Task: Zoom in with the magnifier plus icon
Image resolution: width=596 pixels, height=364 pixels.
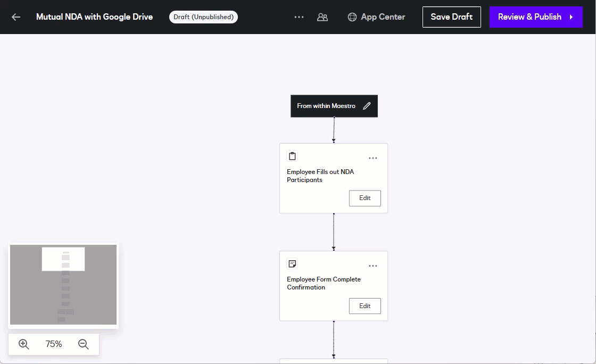Action: (x=23, y=344)
